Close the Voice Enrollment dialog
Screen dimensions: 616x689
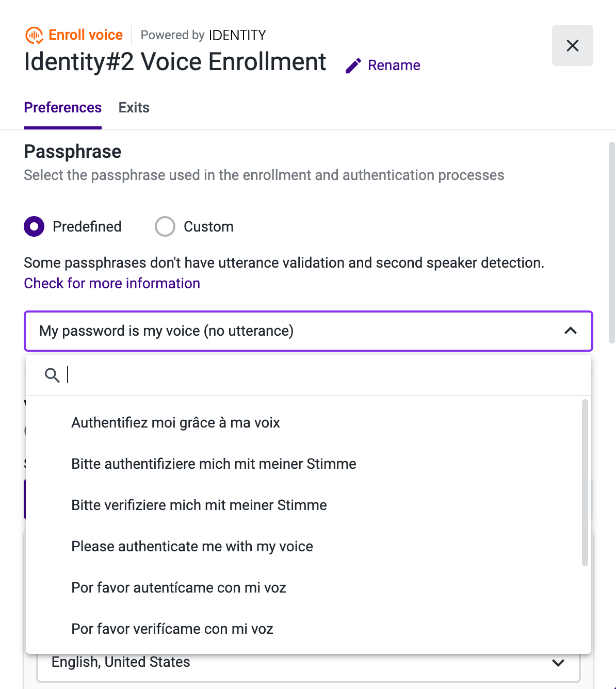(572, 45)
